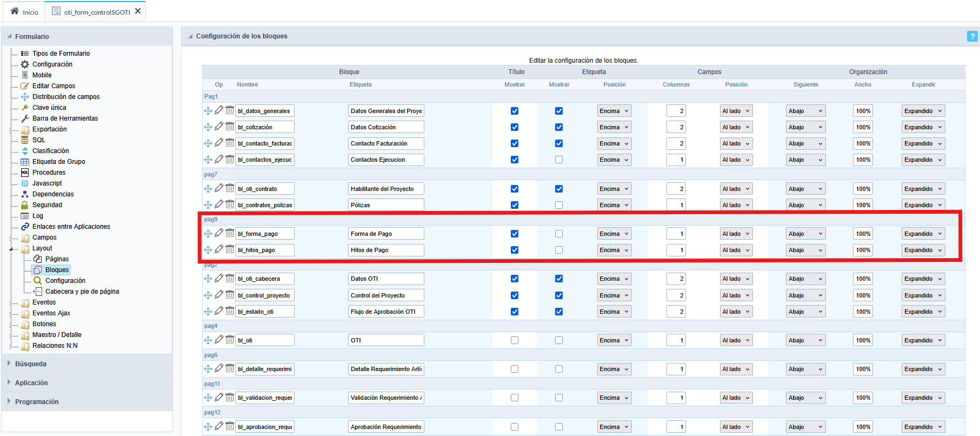Screen dimensions: 980x436
Task: Click the edit pencil for bl_cotización
Action: [219, 127]
